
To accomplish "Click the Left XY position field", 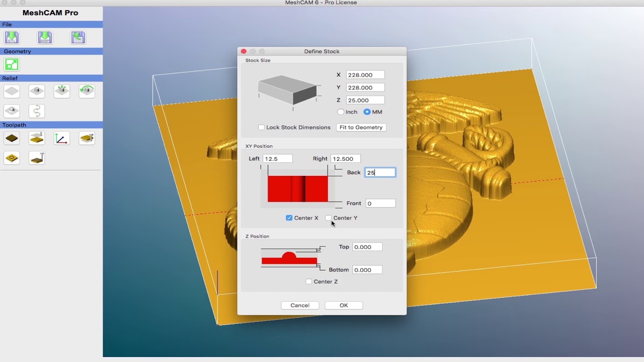I will pos(278,159).
